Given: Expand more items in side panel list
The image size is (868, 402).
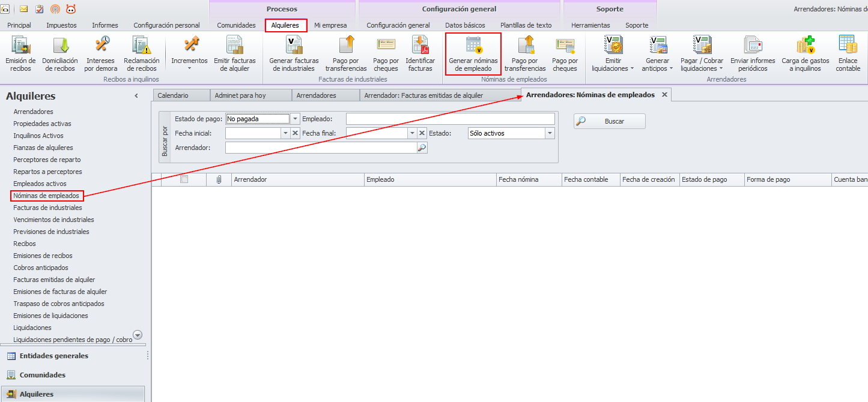Looking at the screenshot, I should (x=137, y=335).
